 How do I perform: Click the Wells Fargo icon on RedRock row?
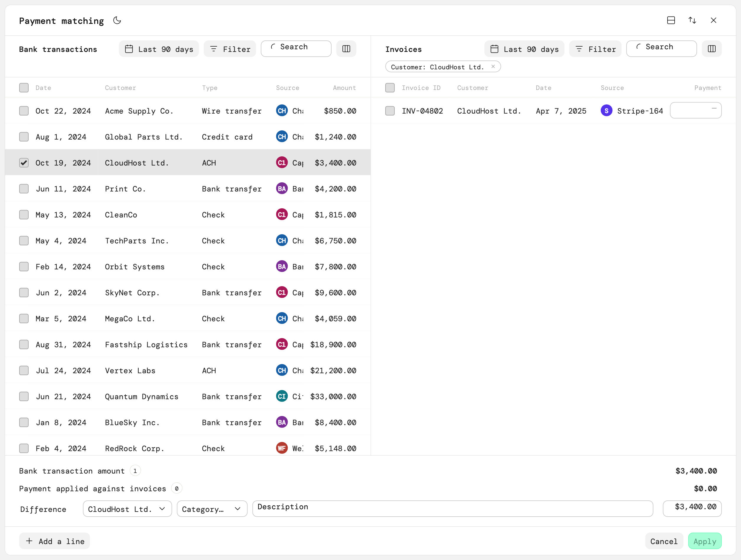(282, 448)
